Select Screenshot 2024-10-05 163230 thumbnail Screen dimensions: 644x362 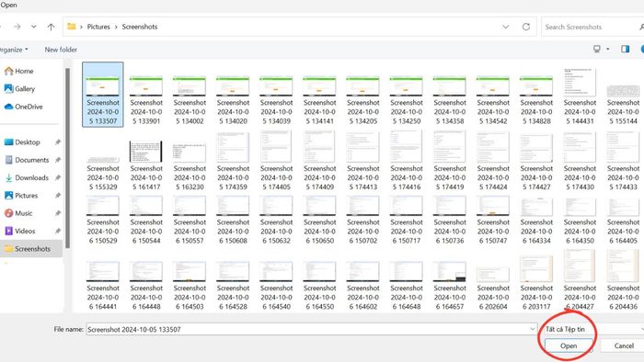[190, 153]
